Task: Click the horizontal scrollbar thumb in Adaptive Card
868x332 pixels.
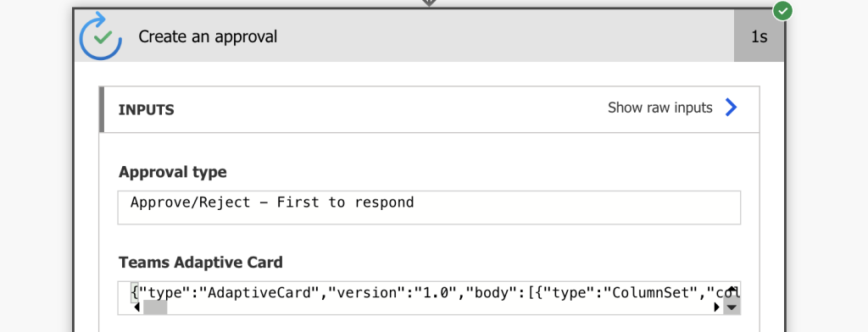Action: (x=155, y=307)
